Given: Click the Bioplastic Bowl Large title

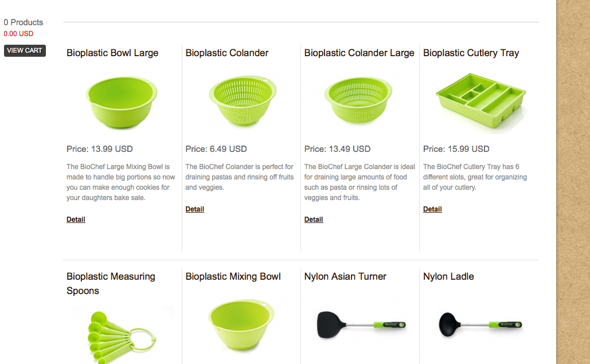Looking at the screenshot, I should [x=112, y=53].
